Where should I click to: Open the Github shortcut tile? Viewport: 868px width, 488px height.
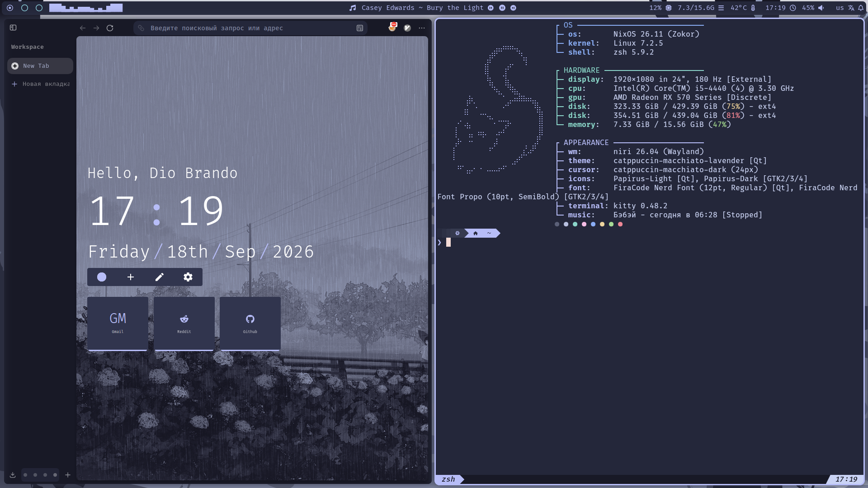(250, 324)
